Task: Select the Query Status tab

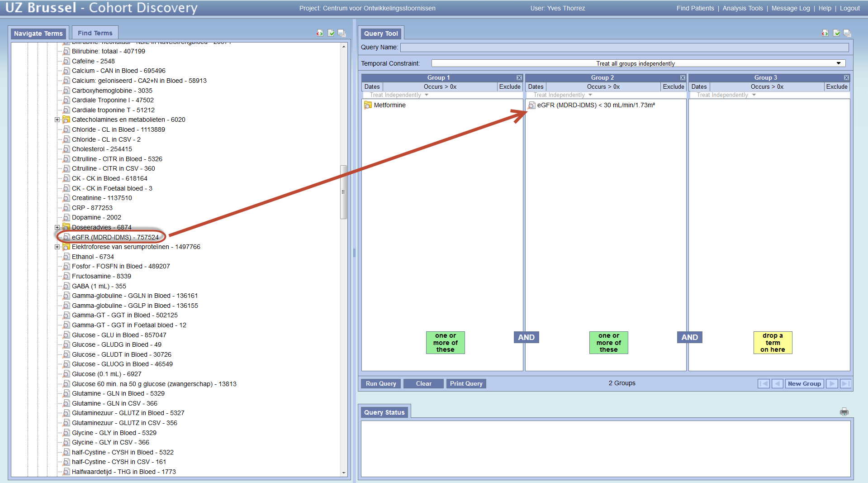Action: 384,412
